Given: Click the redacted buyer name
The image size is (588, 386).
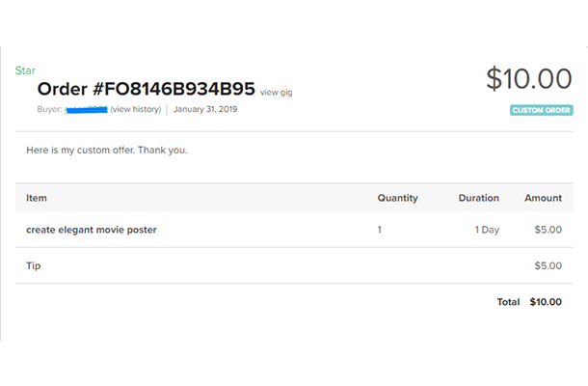Looking at the screenshot, I should coord(86,110).
